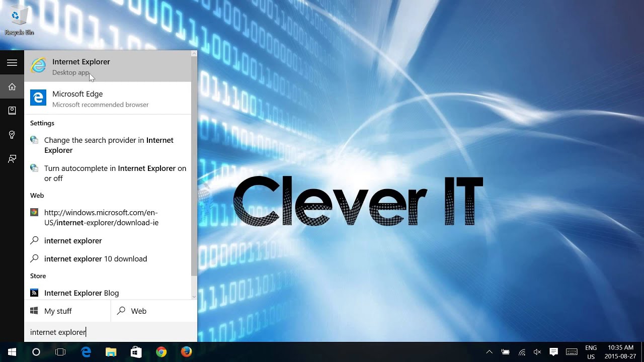644x362 pixels.
Task: Search web for internet explorer 10 download
Action: tap(108, 259)
